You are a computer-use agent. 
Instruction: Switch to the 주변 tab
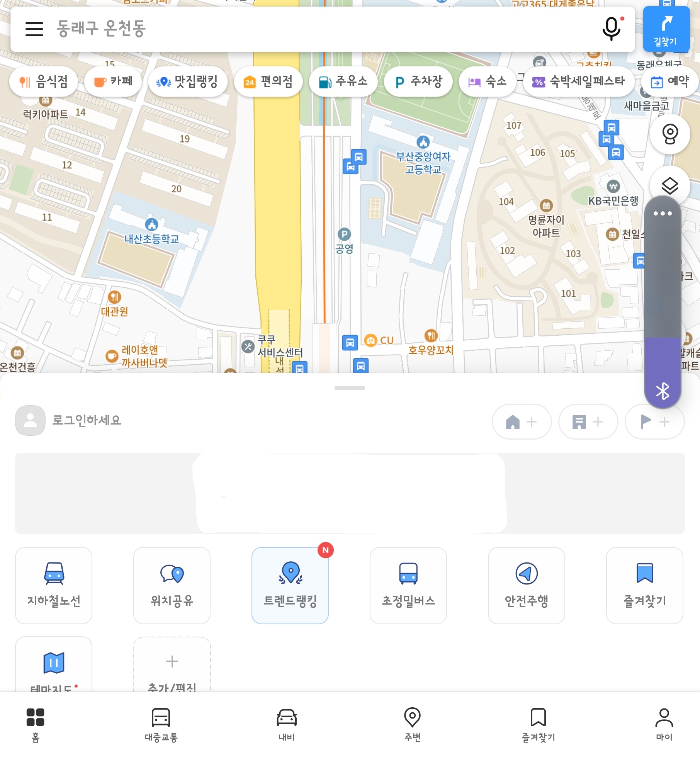click(x=412, y=725)
